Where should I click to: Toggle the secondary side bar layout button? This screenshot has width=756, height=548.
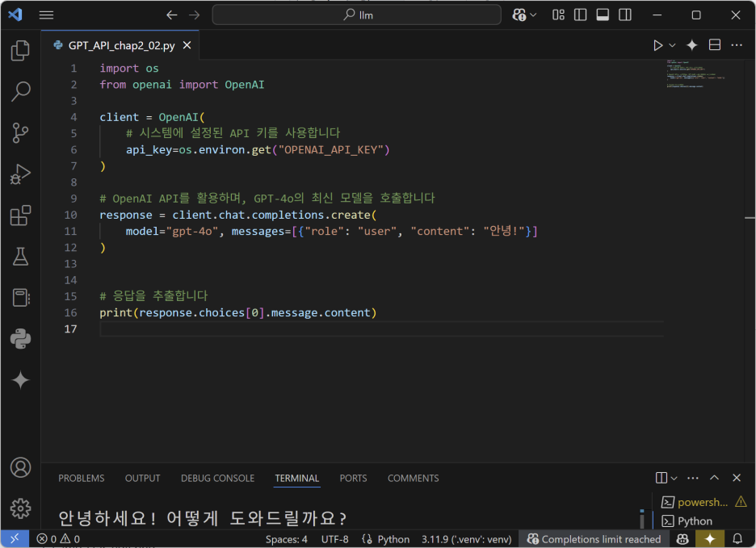[x=625, y=15]
